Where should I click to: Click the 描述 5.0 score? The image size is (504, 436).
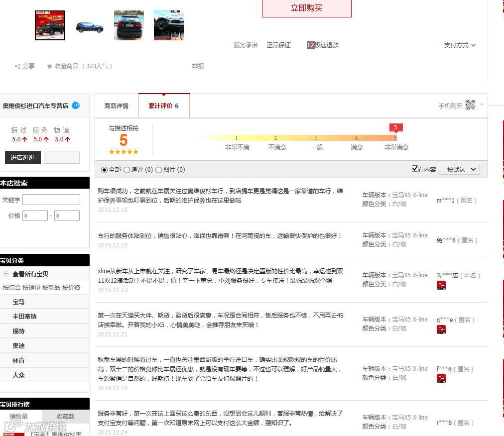(x=19, y=139)
